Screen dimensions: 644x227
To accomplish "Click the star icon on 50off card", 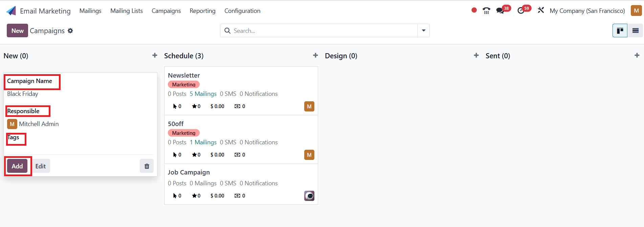I will coord(194,155).
